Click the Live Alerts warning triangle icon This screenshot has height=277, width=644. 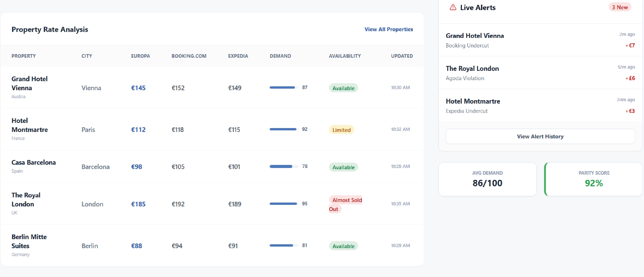tap(453, 7)
